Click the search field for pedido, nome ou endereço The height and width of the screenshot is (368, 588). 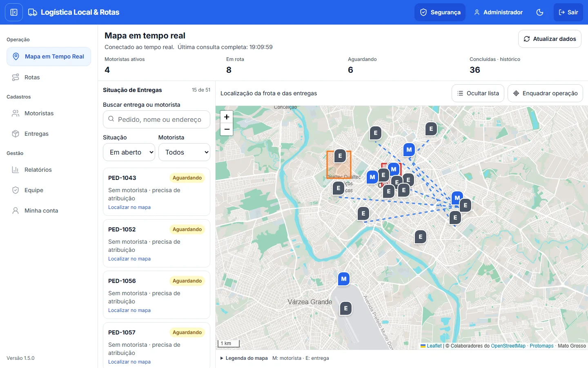click(x=156, y=119)
